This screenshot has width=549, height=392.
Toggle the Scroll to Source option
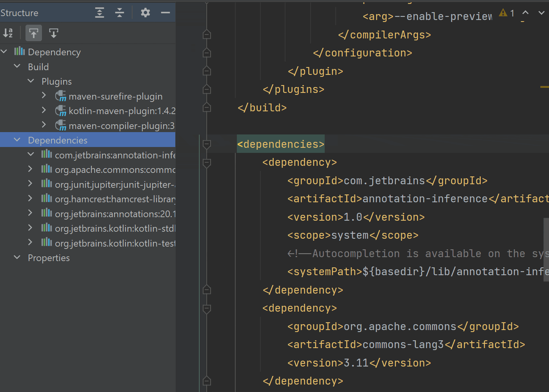point(53,33)
